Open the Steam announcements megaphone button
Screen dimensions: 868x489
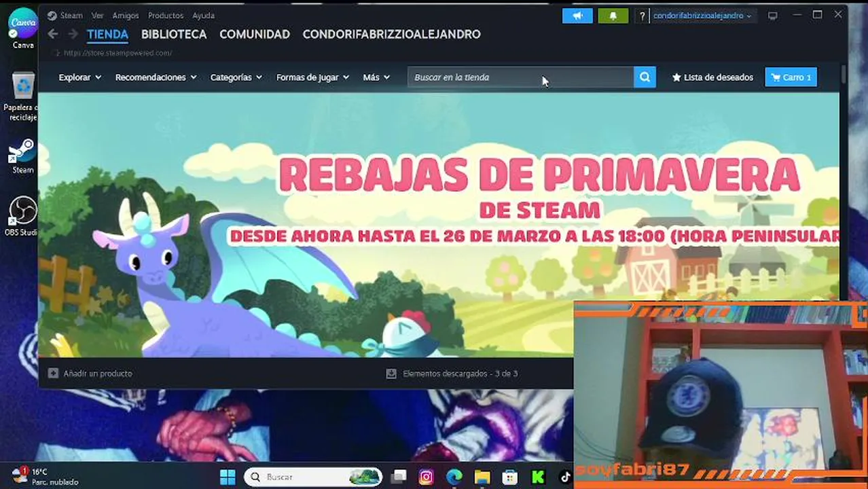577,16
